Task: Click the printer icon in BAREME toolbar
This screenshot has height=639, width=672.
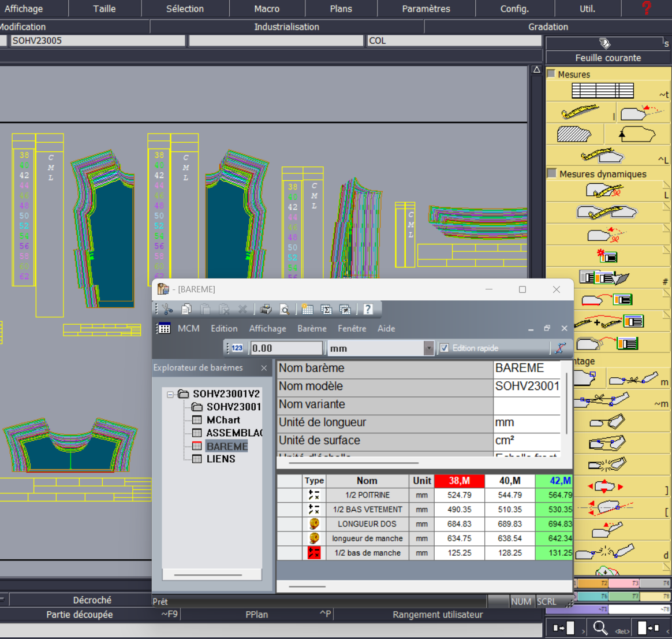Action: pyautogui.click(x=266, y=309)
